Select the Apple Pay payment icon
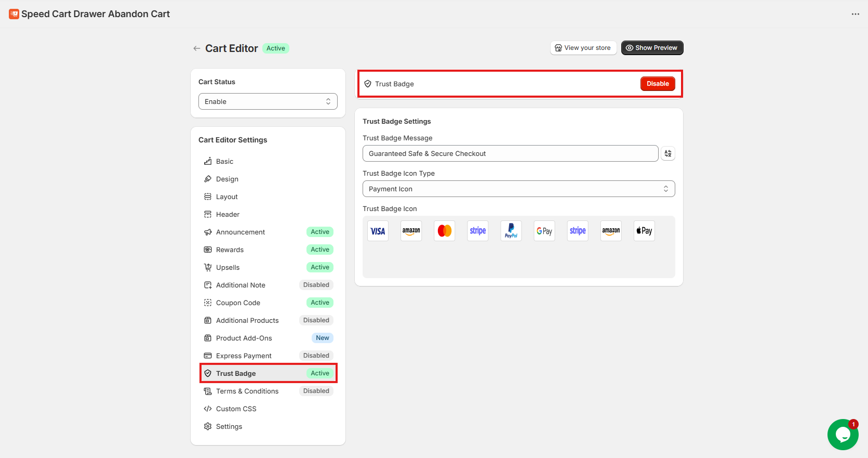 point(644,231)
